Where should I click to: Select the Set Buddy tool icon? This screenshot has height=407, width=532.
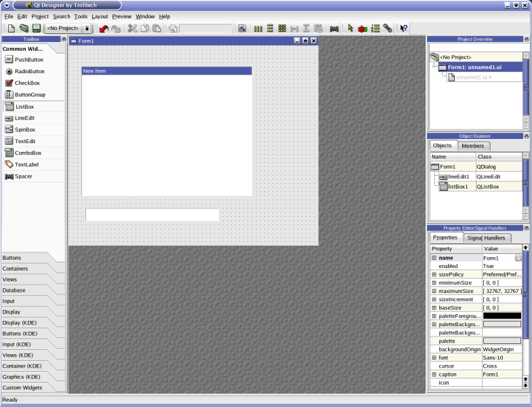(x=388, y=28)
